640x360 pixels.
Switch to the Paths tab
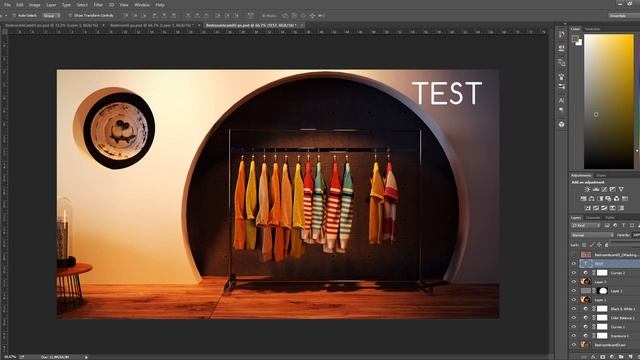(610, 218)
